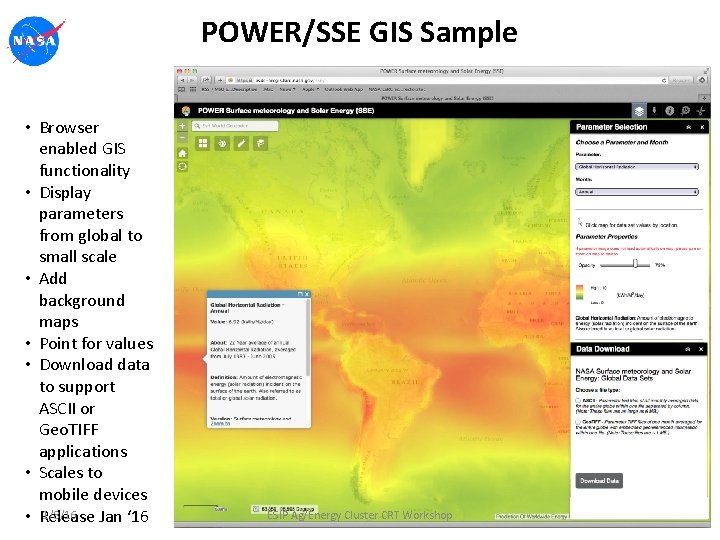Image resolution: width=720 pixels, height=540 pixels.
Task: Click the BRAZIL label on the map
Action: (x=405, y=382)
